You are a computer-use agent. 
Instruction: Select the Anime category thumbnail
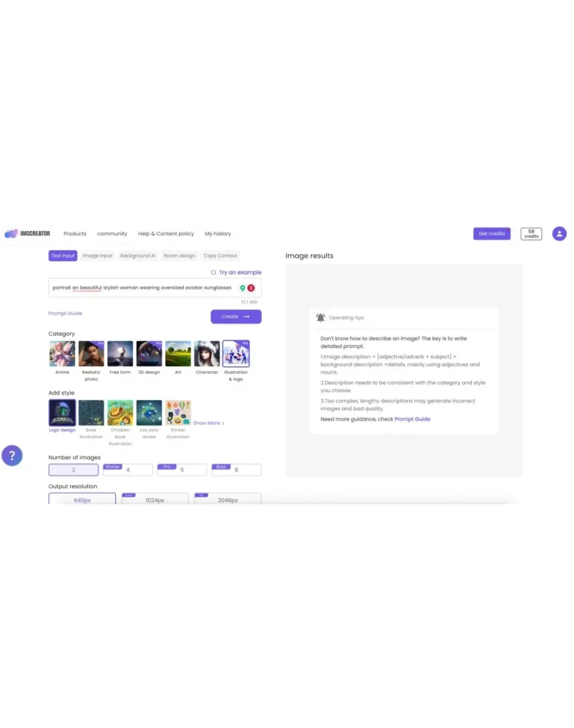pos(62,354)
